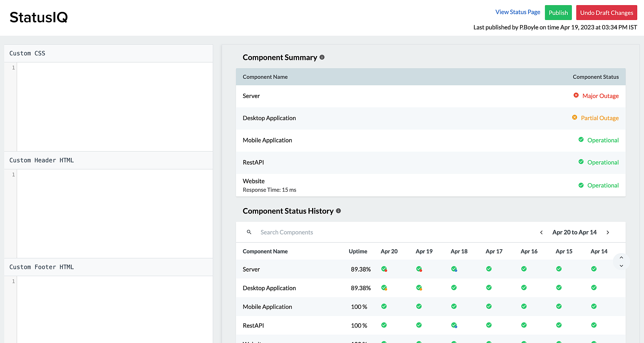Click Undo Draft Changes button

pyautogui.click(x=606, y=13)
